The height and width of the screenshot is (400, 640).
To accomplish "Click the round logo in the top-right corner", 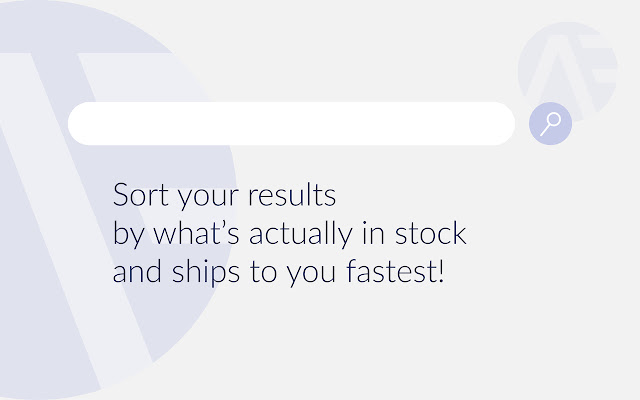I will click(x=567, y=71).
